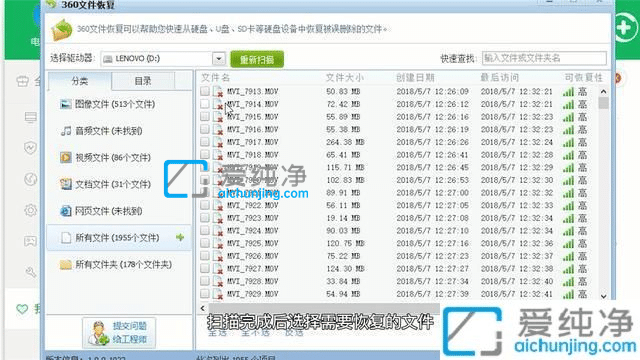
Task: Click the image files category icon
Action: pos(65,104)
